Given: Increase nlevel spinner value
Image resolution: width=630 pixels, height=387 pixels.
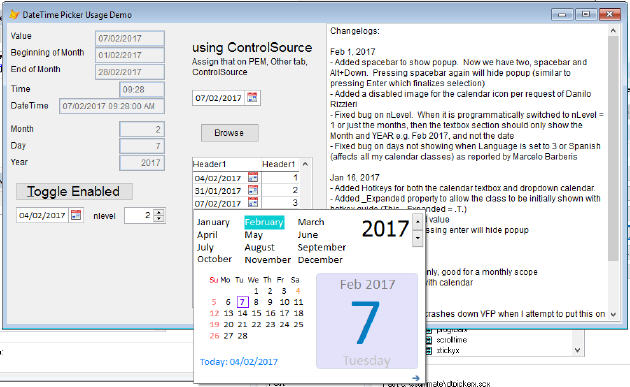Looking at the screenshot, I should [x=159, y=212].
